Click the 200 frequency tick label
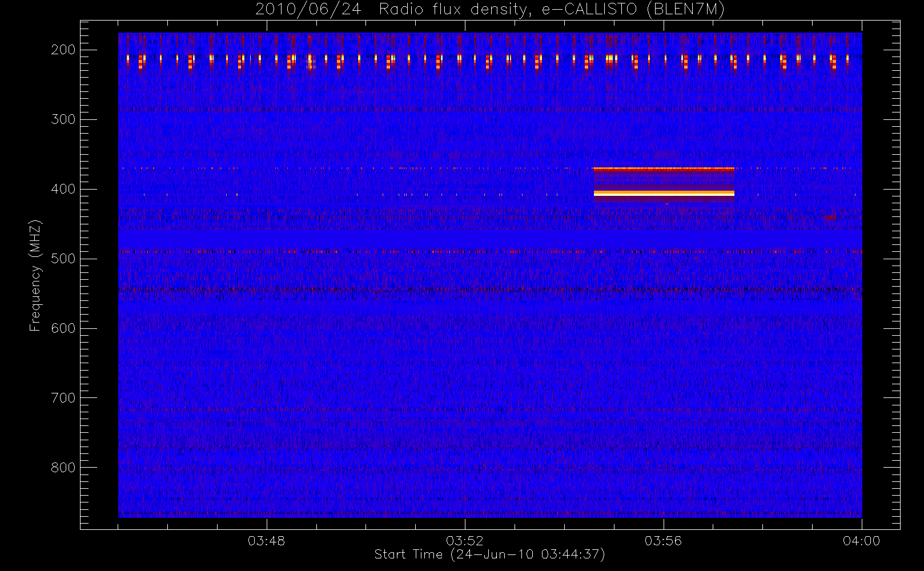This screenshot has width=924, height=571. click(x=63, y=50)
